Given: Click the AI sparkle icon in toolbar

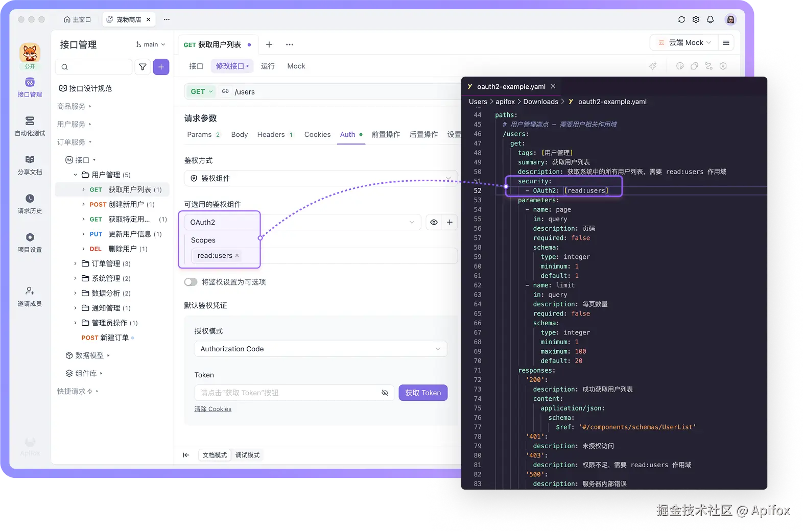Looking at the screenshot, I should 653,66.
